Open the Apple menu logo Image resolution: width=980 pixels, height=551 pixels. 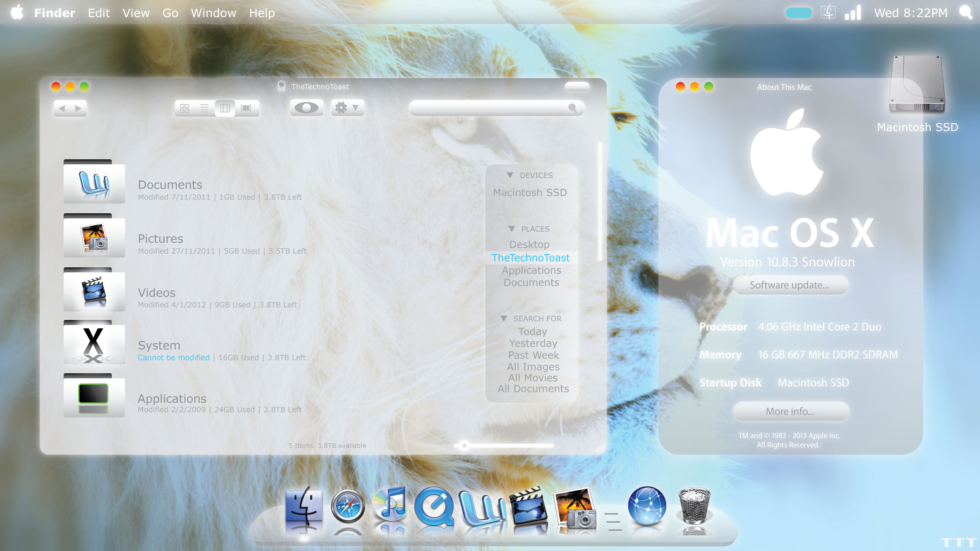(17, 12)
